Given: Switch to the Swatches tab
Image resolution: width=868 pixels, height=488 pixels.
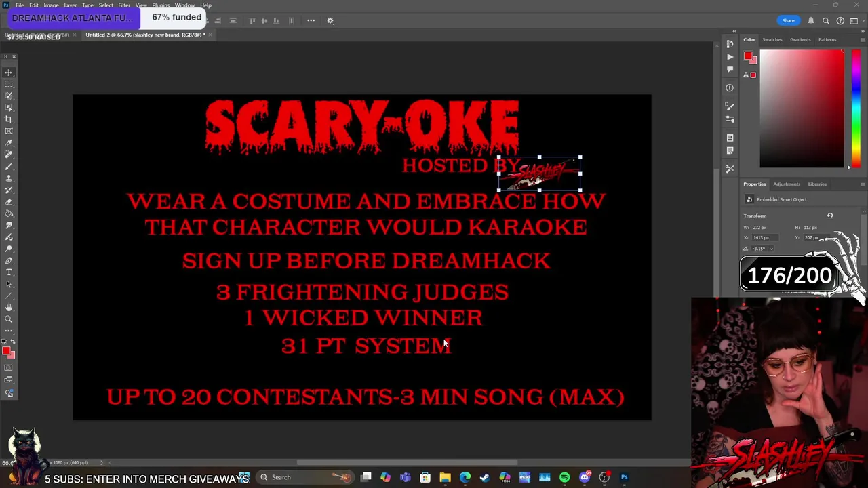Looking at the screenshot, I should (x=772, y=39).
